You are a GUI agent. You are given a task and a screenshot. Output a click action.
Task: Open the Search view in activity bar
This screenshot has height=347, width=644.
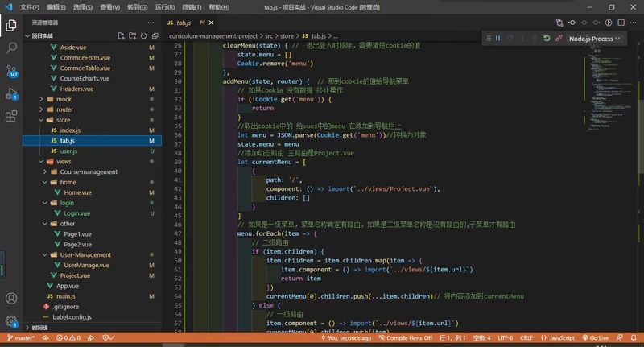click(x=11, y=48)
